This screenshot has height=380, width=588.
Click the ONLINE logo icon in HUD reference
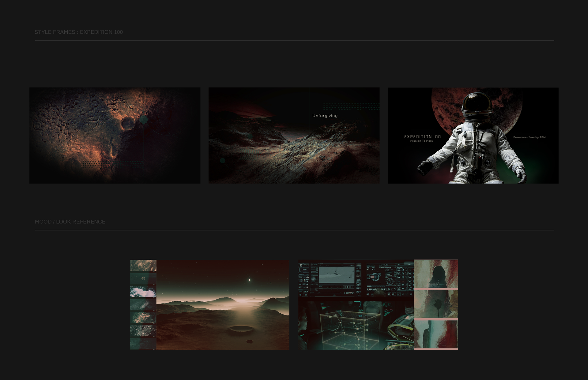coord(301,265)
